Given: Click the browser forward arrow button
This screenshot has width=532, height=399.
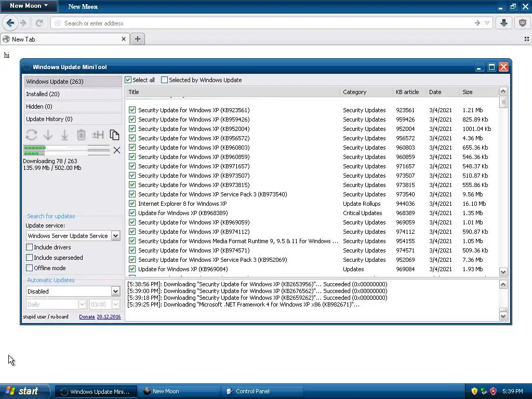Looking at the screenshot, I should (23, 23).
